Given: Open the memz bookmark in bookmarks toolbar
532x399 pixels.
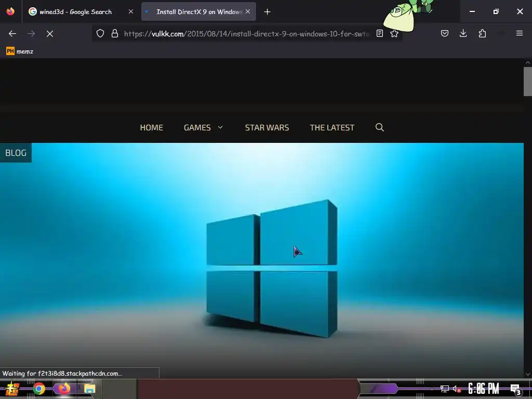Looking at the screenshot, I should point(20,51).
